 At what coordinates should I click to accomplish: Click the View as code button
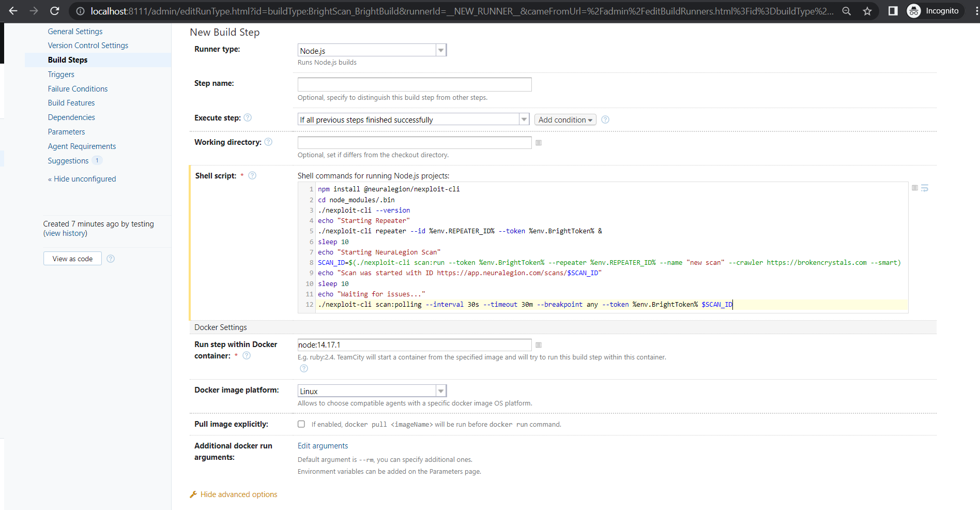coord(72,259)
